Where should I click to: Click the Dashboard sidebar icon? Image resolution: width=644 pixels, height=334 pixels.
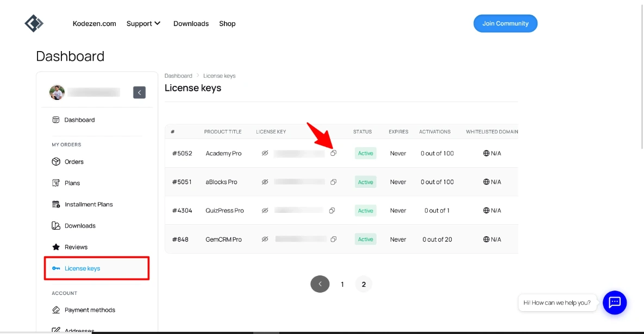click(56, 120)
